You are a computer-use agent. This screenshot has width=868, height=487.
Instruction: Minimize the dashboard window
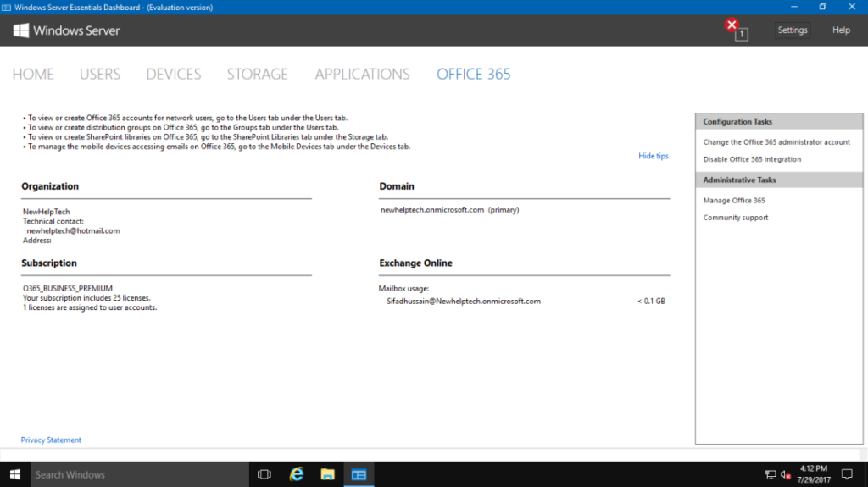[x=793, y=7]
